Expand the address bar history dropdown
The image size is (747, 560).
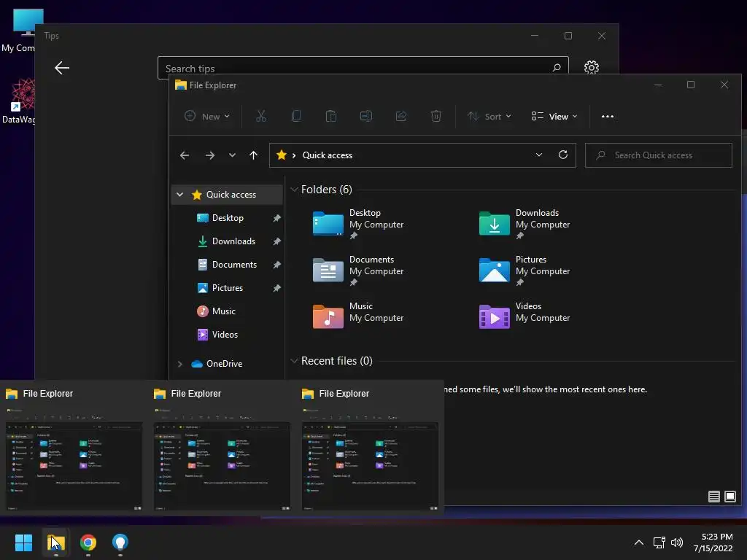[x=539, y=155]
